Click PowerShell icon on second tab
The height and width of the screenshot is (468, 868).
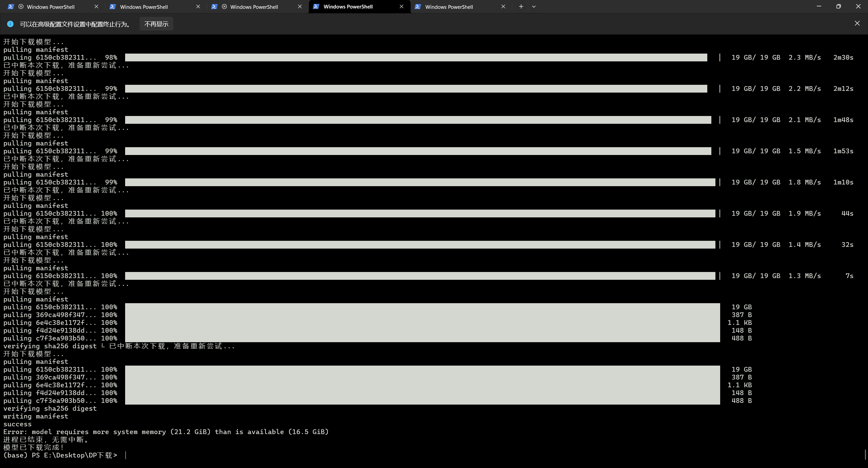point(113,6)
